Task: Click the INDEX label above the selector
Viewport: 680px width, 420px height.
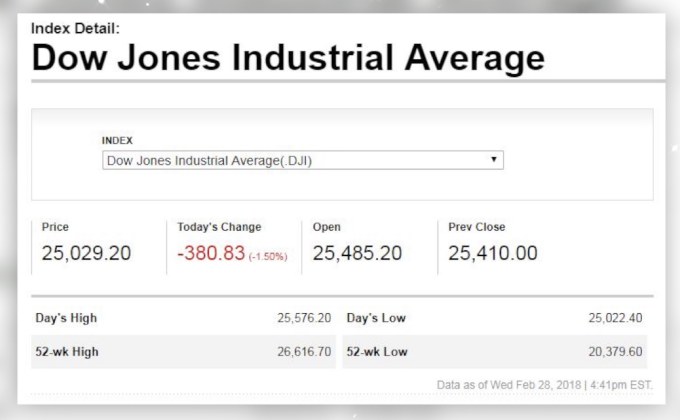Action: (x=117, y=141)
